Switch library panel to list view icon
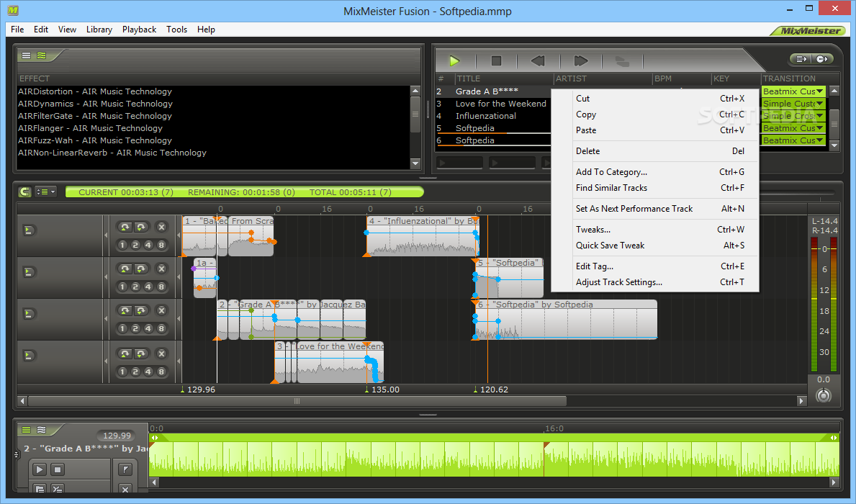The image size is (856, 504). tap(26, 55)
